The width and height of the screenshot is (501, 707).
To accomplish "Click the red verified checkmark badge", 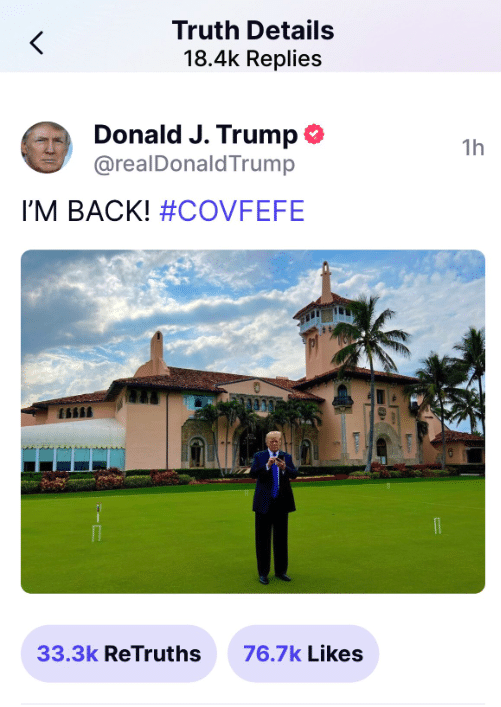I will click(x=314, y=134).
